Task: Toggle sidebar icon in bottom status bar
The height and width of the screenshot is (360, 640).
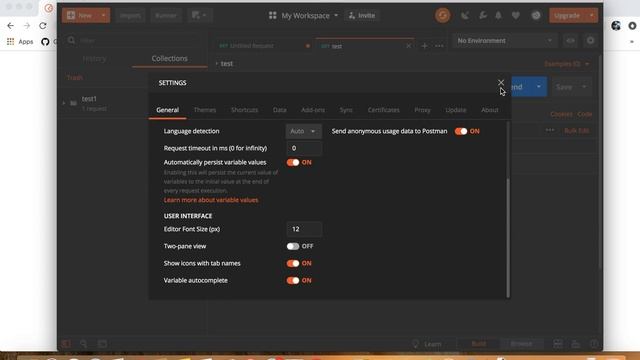Action: [67, 344]
